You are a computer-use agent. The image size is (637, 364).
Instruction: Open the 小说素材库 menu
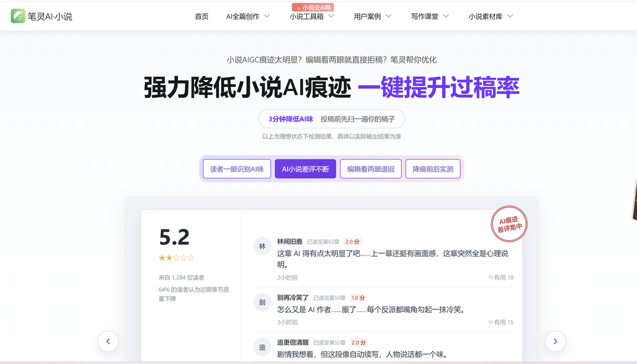pos(485,16)
